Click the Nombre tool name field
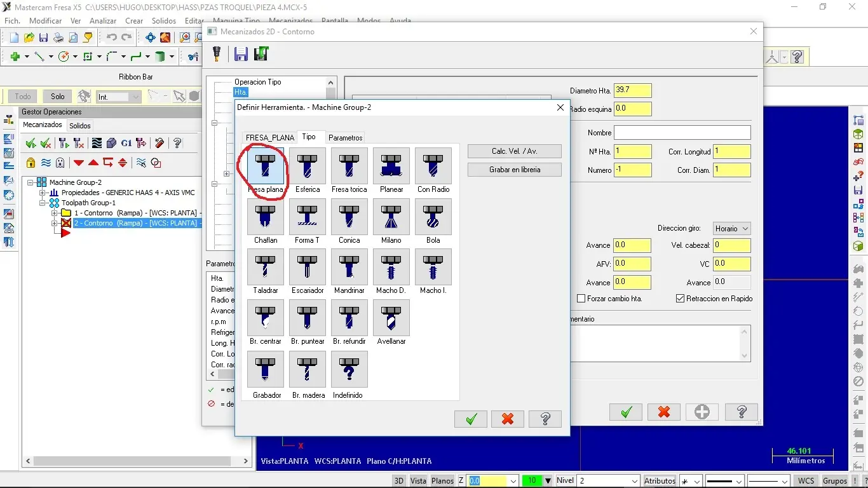This screenshot has height=488, width=868. pos(682,133)
